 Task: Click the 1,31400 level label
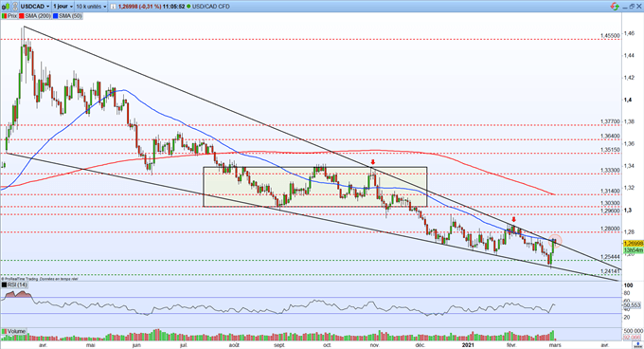click(610, 192)
